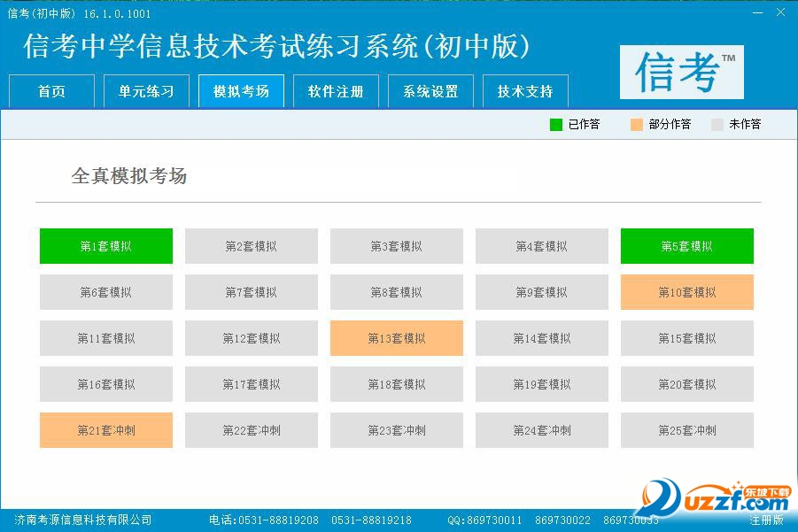798x532 pixels.
Task: Choose 第7套模拟 exam
Action: tap(252, 292)
